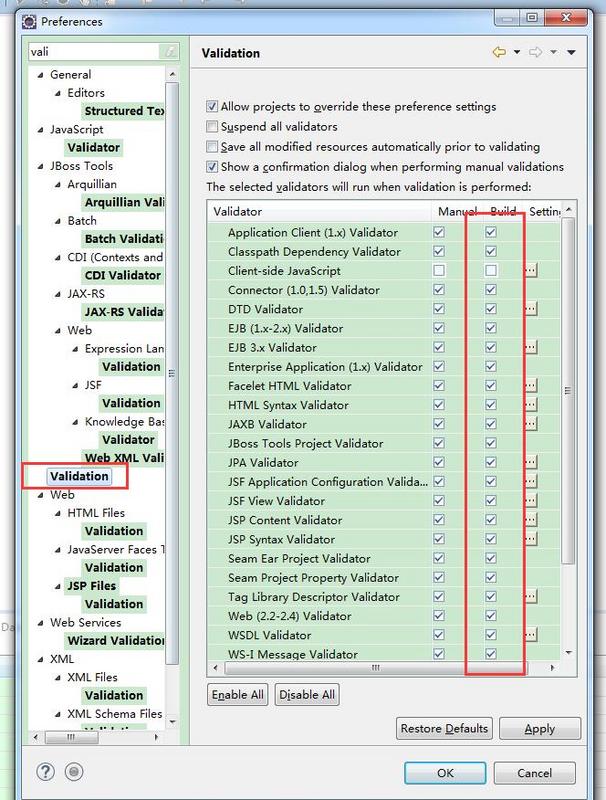Open settings for DTD Validator

click(531, 309)
